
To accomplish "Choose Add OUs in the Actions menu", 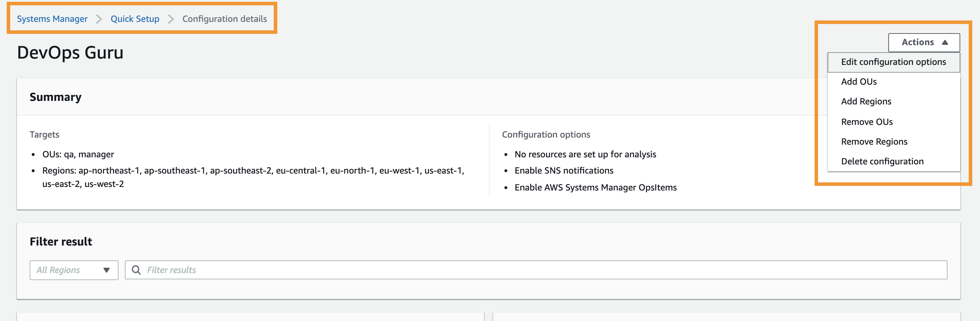I will click(859, 81).
